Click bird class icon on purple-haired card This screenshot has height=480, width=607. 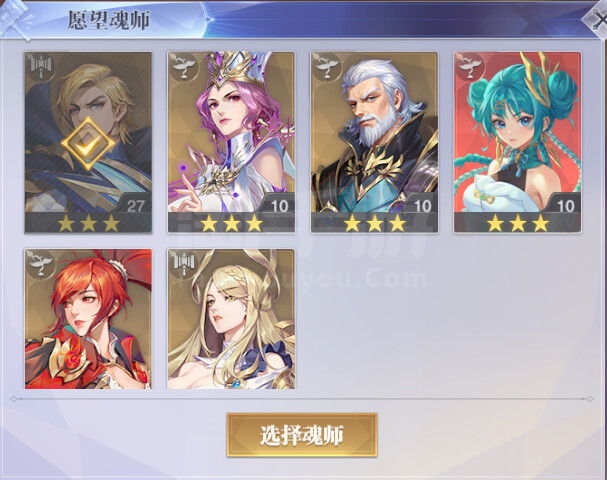[184, 68]
